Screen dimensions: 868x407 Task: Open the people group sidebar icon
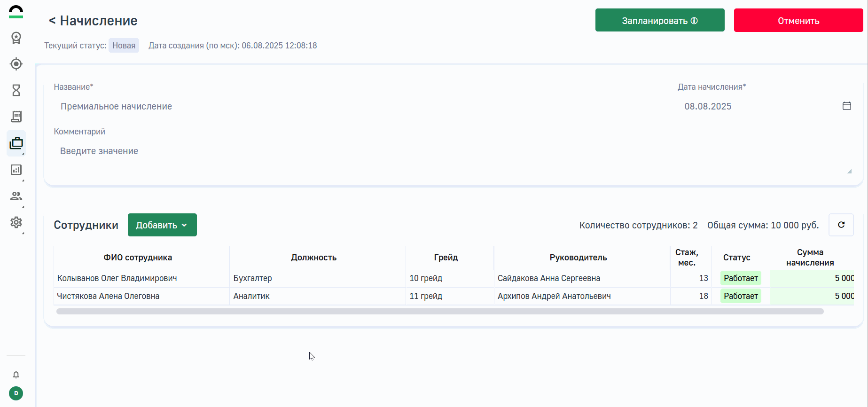16,196
